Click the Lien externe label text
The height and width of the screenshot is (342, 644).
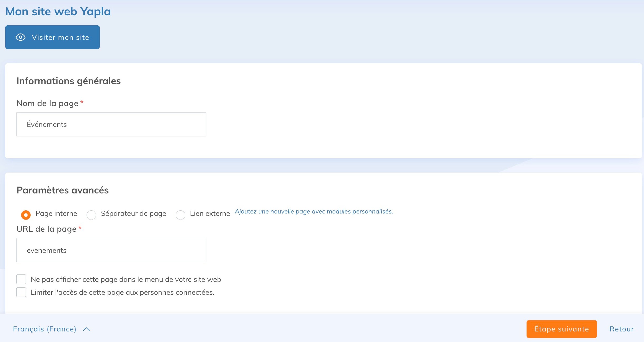(x=210, y=213)
